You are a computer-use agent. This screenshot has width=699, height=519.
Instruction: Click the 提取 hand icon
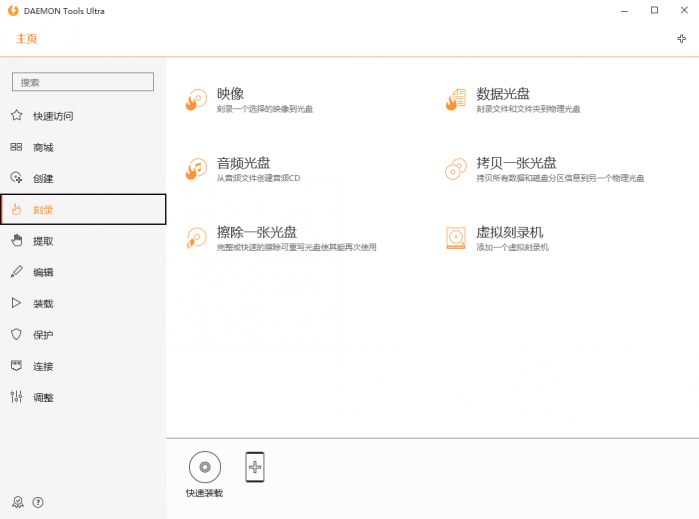tap(16, 240)
